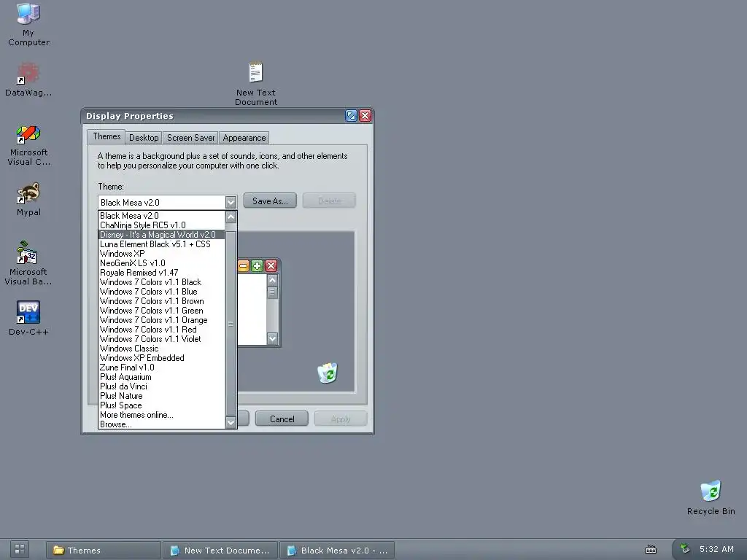Choose Windows 7 Colors v1.1 Red
Viewport: 747px width, 560px height.
pos(161,330)
